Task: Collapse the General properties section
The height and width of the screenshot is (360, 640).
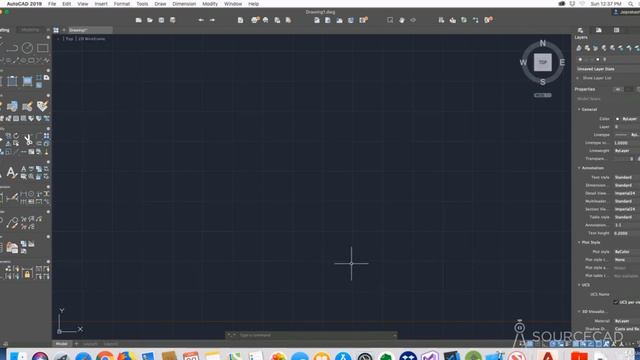Action: coord(579,109)
